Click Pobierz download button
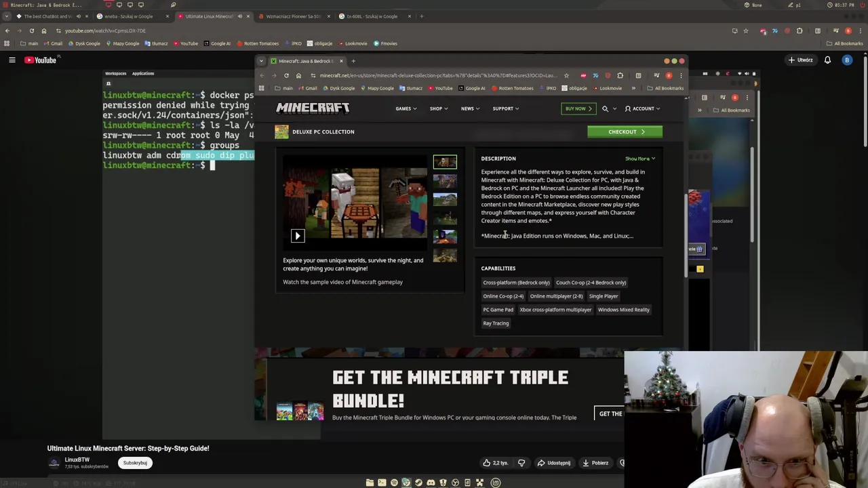Viewport: 868px width, 488px height. point(595,463)
